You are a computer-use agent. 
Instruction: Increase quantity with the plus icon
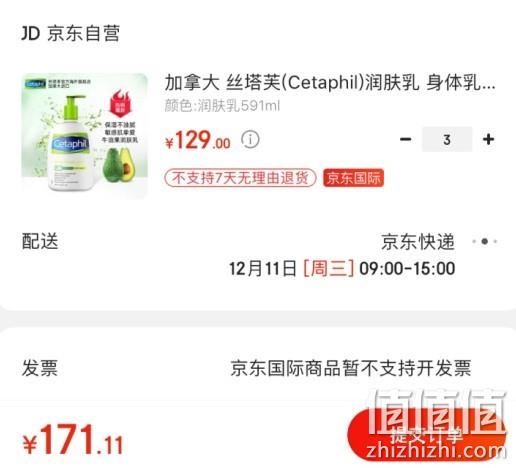coord(488,139)
